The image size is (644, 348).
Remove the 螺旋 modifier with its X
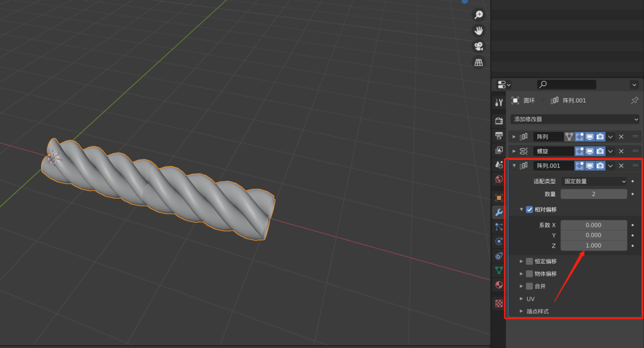click(x=621, y=151)
